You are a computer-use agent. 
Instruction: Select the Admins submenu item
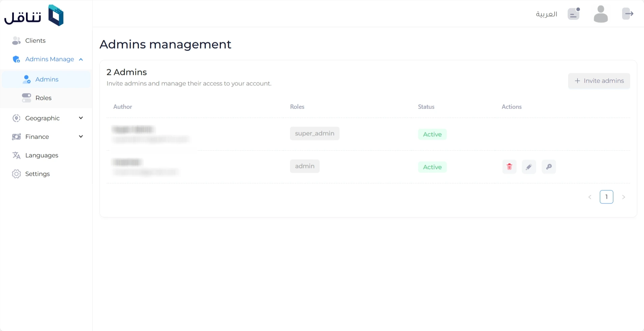[x=47, y=79]
